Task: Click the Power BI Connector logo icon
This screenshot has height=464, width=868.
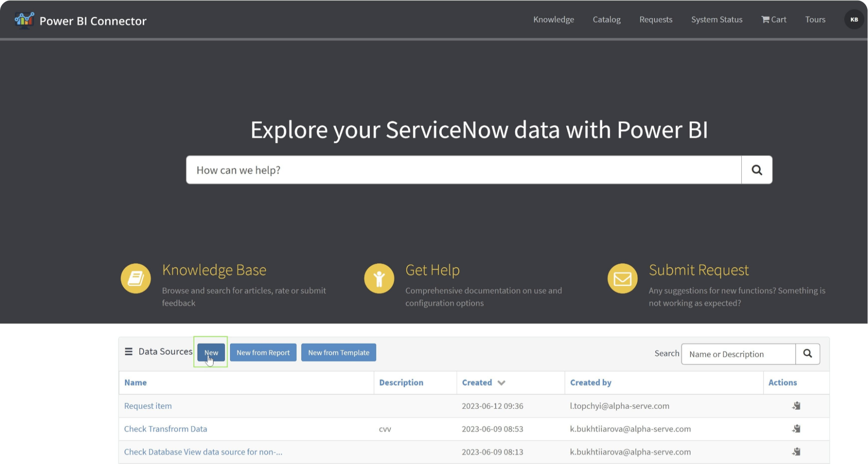Action: point(24,20)
